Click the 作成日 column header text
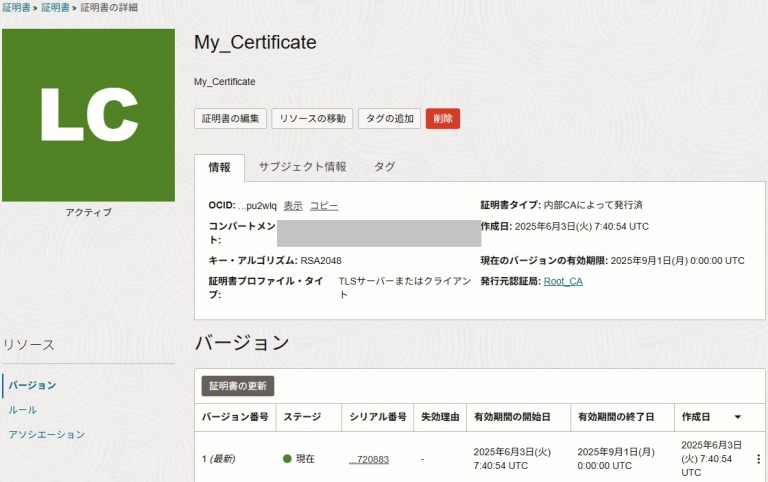 (x=696, y=417)
